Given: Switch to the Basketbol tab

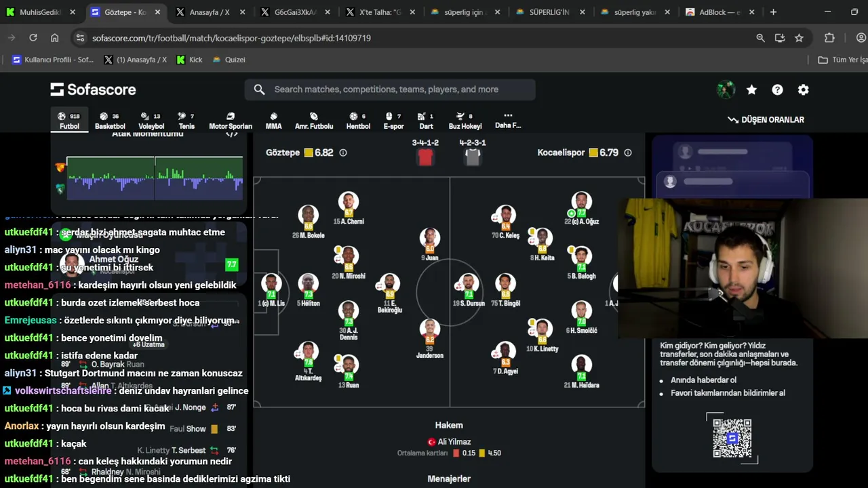Looking at the screenshot, I should (x=110, y=121).
